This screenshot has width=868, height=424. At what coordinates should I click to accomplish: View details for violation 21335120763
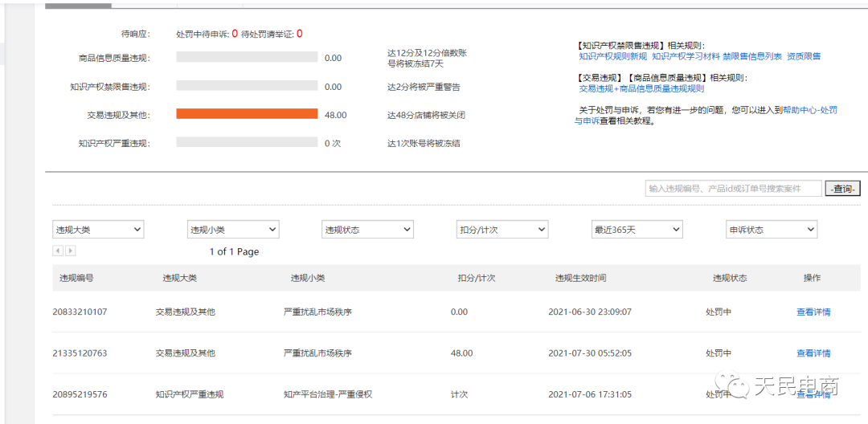(813, 353)
